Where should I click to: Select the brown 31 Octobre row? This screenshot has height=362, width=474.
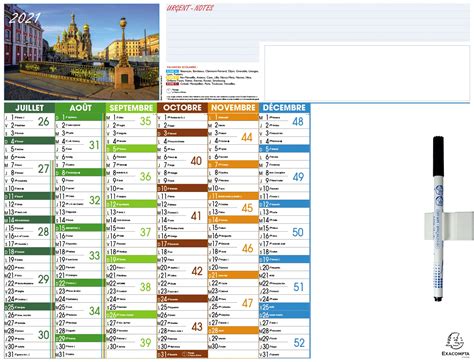(x=182, y=355)
